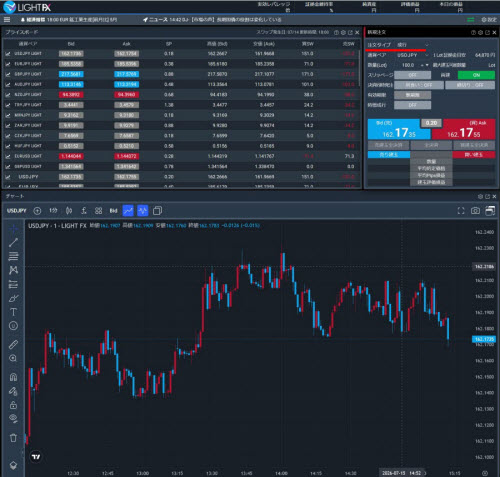Click the green connection status icon

[471, 20]
